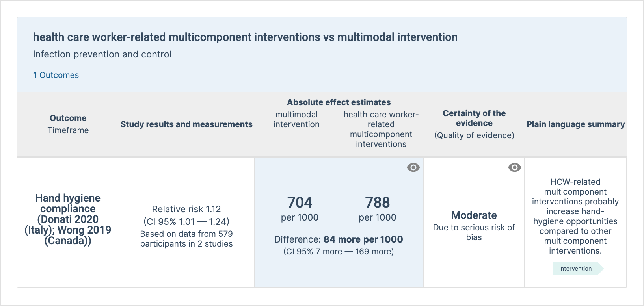Image resolution: width=644 pixels, height=306 pixels.
Task: Click the Plain language summary column header
Action: coord(575,124)
